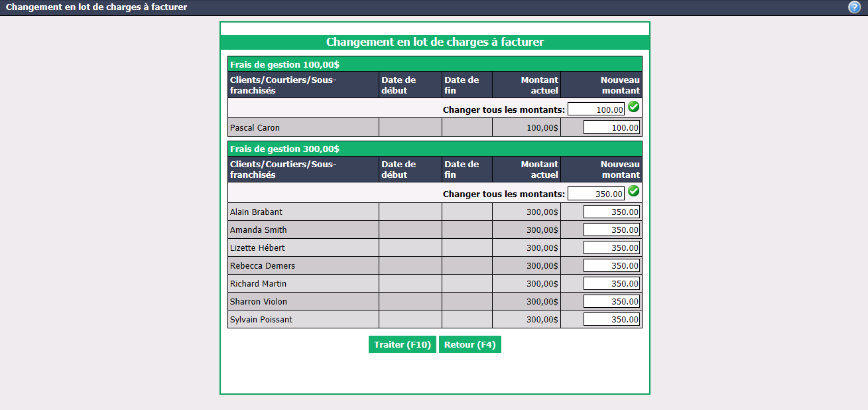Open the help question mark icon
The height and width of the screenshot is (410, 868).
click(854, 7)
